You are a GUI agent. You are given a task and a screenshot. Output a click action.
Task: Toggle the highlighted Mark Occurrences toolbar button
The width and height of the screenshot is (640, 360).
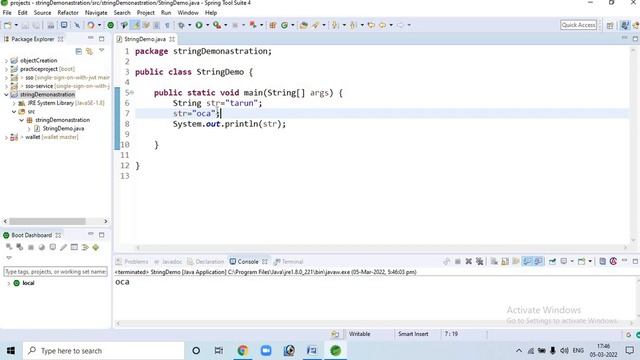[135, 25]
